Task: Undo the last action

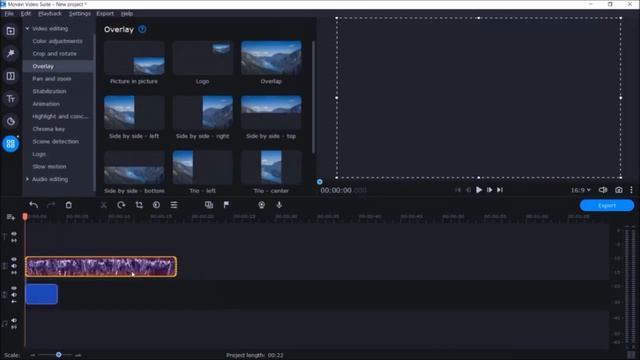Action: [34, 205]
